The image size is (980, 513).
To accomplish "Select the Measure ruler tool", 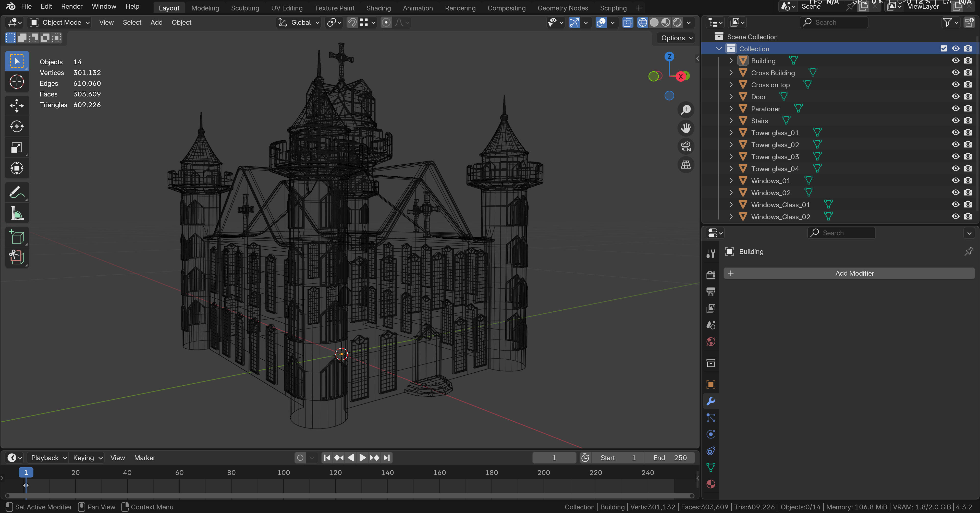I will (17, 213).
